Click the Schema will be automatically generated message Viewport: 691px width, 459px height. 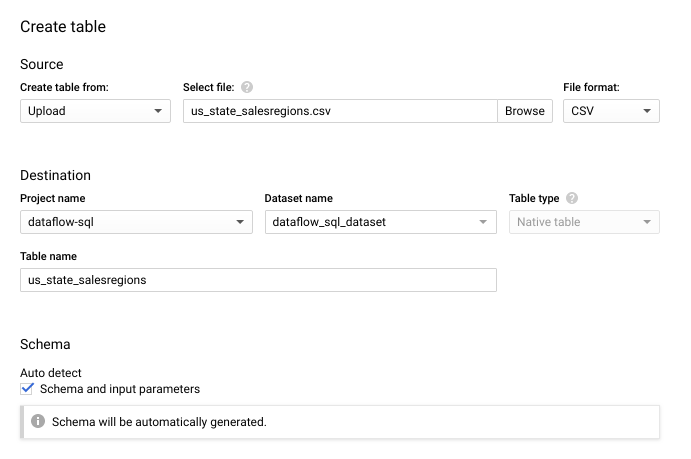tap(159, 422)
